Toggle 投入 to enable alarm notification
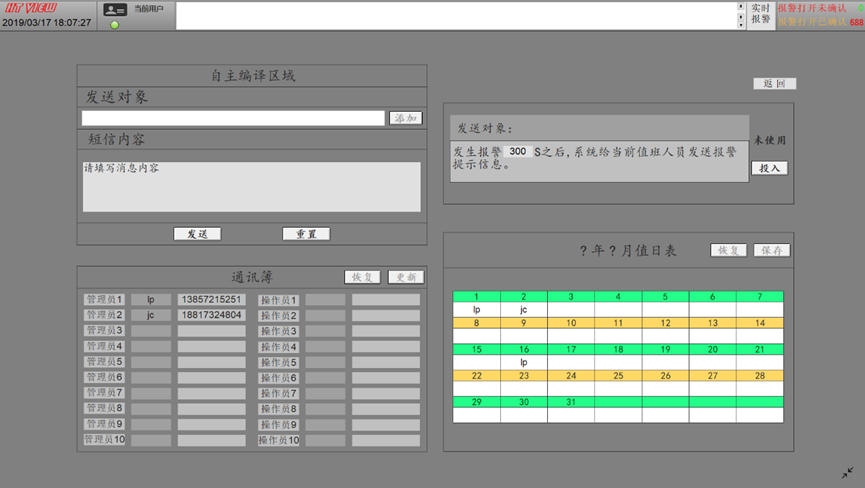Screen dimensions: 865x488 click(x=769, y=168)
